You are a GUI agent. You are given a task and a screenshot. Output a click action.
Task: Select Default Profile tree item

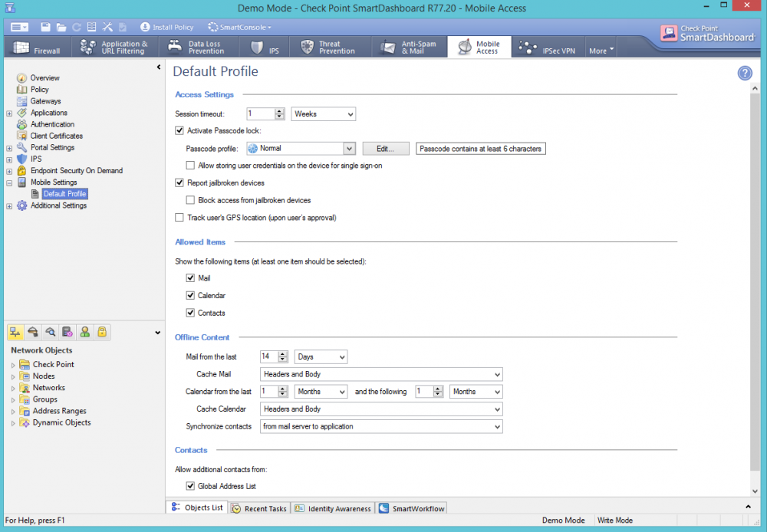click(64, 194)
